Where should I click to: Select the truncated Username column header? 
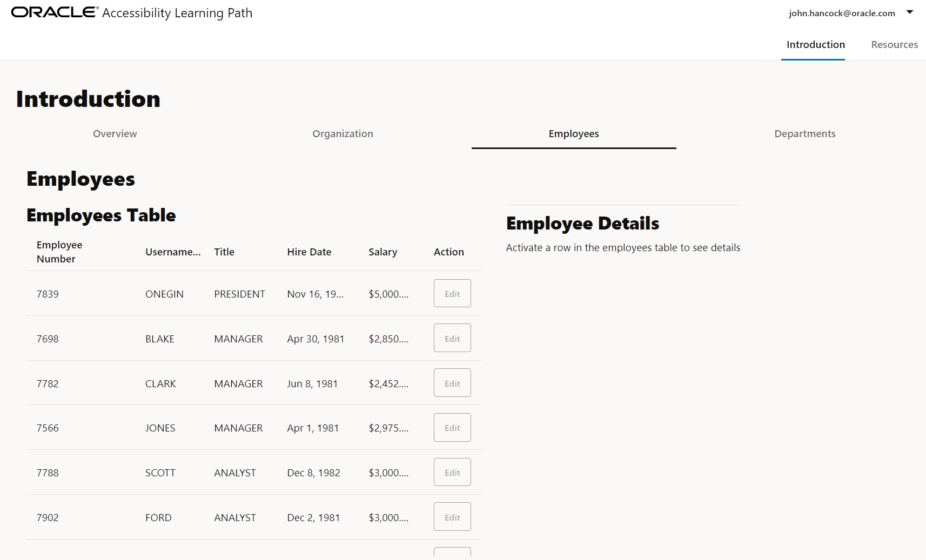173,252
